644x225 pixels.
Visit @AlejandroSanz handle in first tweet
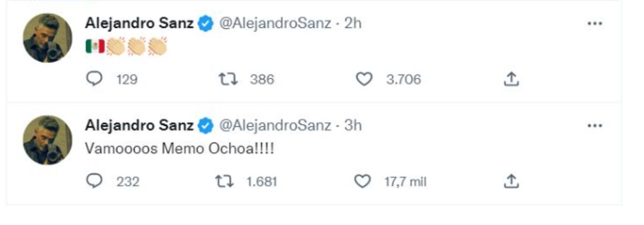[275, 24]
